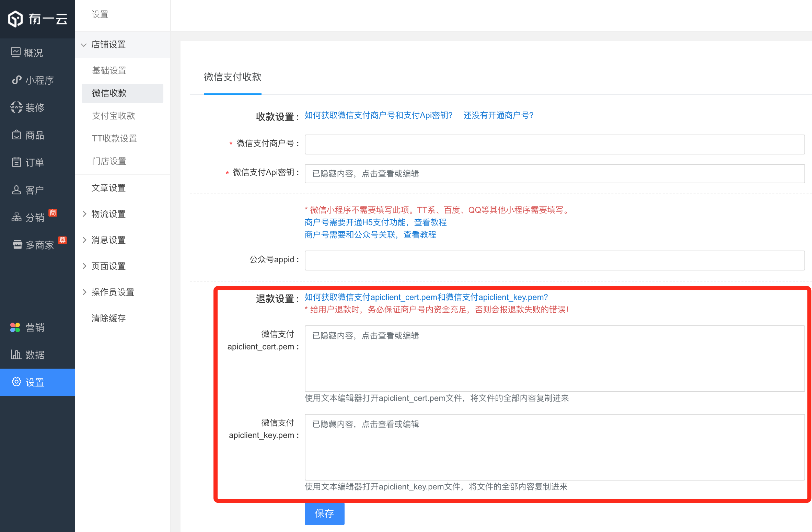Open the 装修 decoration icon
The height and width of the screenshot is (532, 812).
tap(16, 107)
